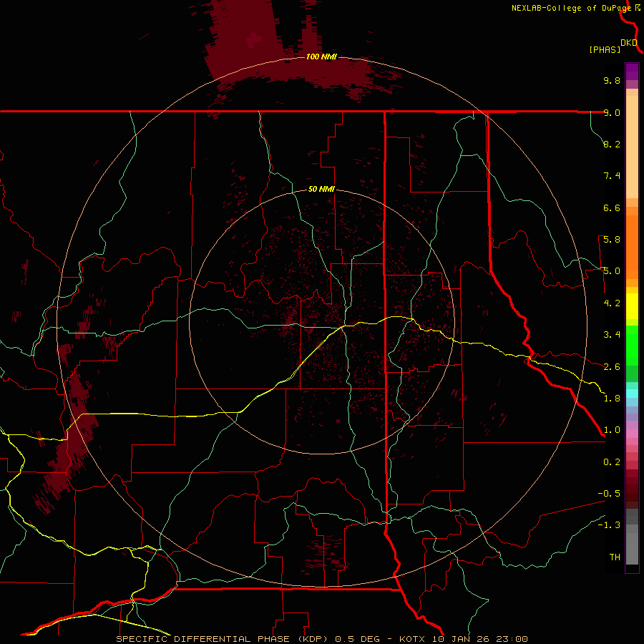Click the 7.4 scale value

612,176
